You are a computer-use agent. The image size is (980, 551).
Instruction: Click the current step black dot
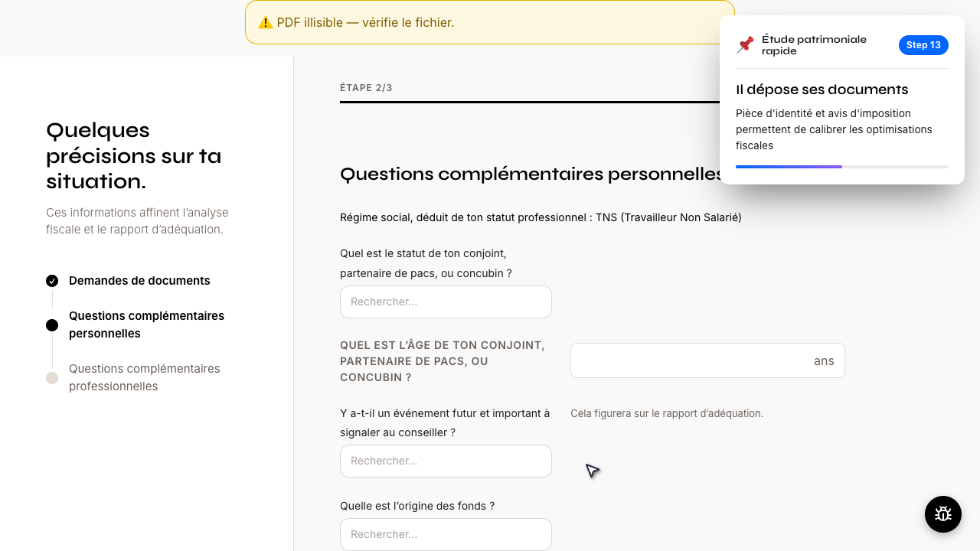coord(52,325)
